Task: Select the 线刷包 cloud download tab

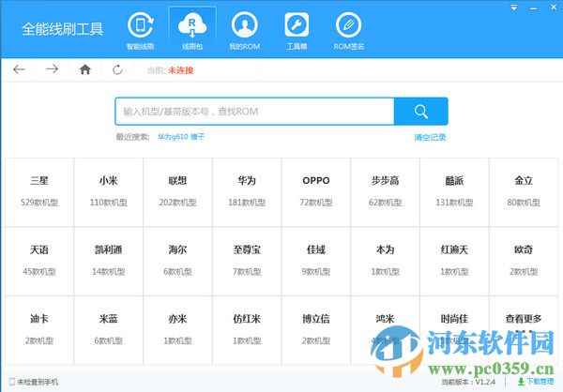Action: [x=192, y=31]
